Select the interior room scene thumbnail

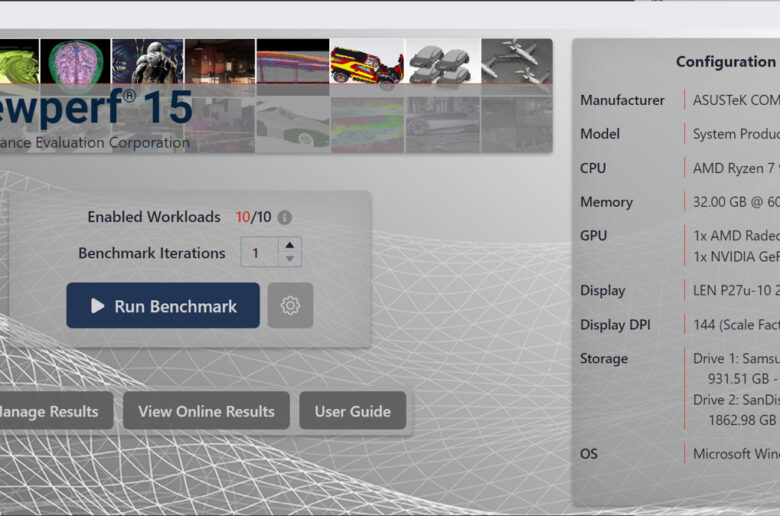(220, 62)
